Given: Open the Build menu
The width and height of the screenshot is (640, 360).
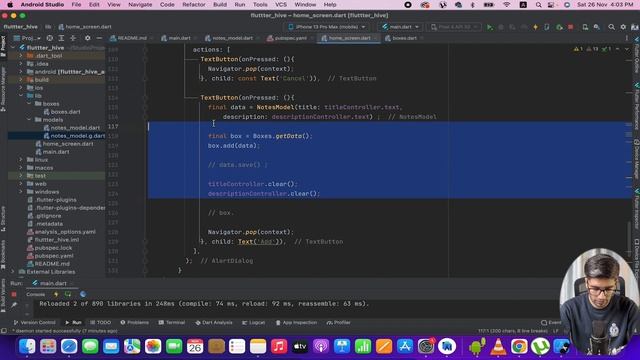Looking at the screenshot, I should pyautogui.click(x=220, y=5).
